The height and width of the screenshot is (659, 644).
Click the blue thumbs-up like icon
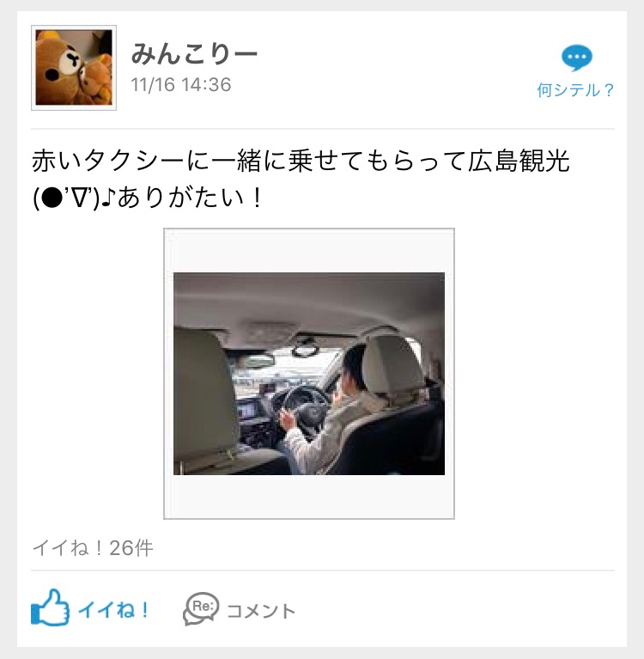coord(50,607)
